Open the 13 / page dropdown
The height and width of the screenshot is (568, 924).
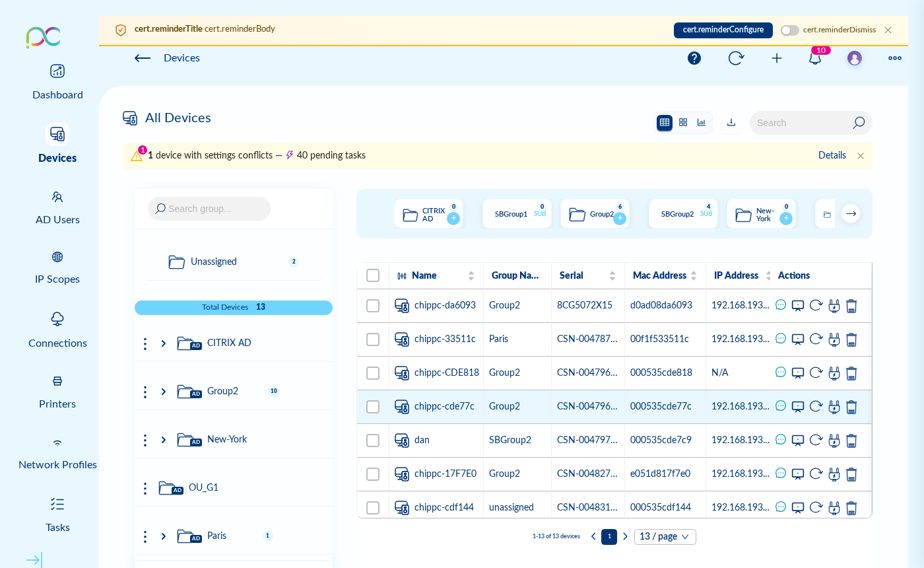(665, 537)
